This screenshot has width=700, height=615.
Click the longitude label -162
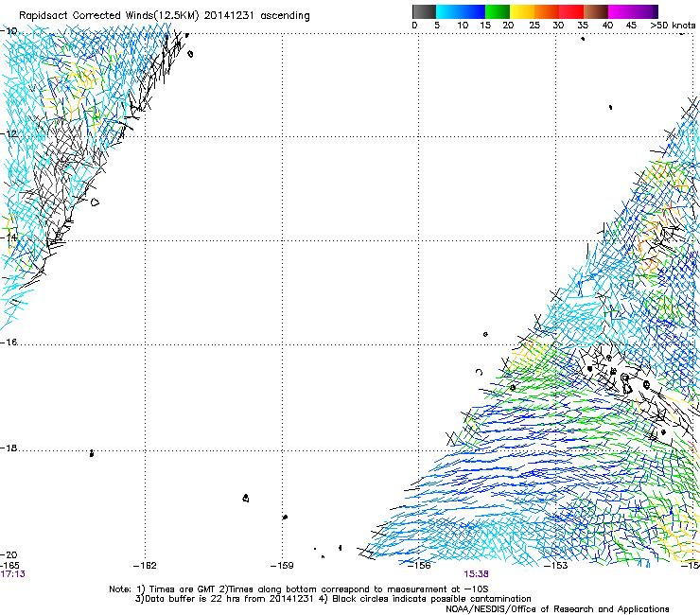(x=145, y=566)
